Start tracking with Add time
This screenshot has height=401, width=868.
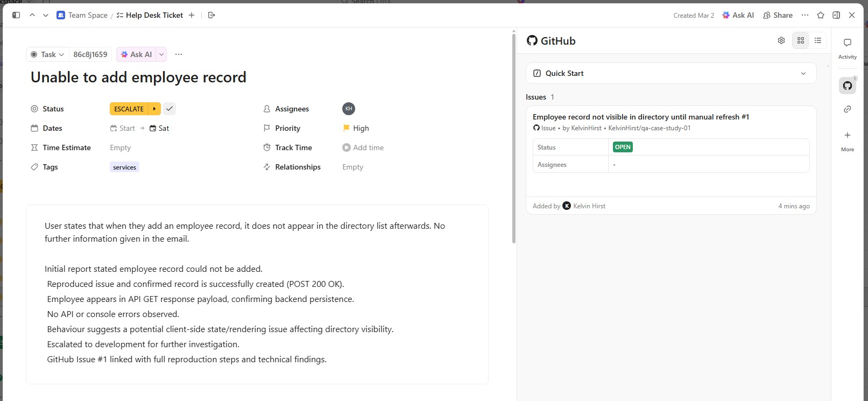[363, 147]
